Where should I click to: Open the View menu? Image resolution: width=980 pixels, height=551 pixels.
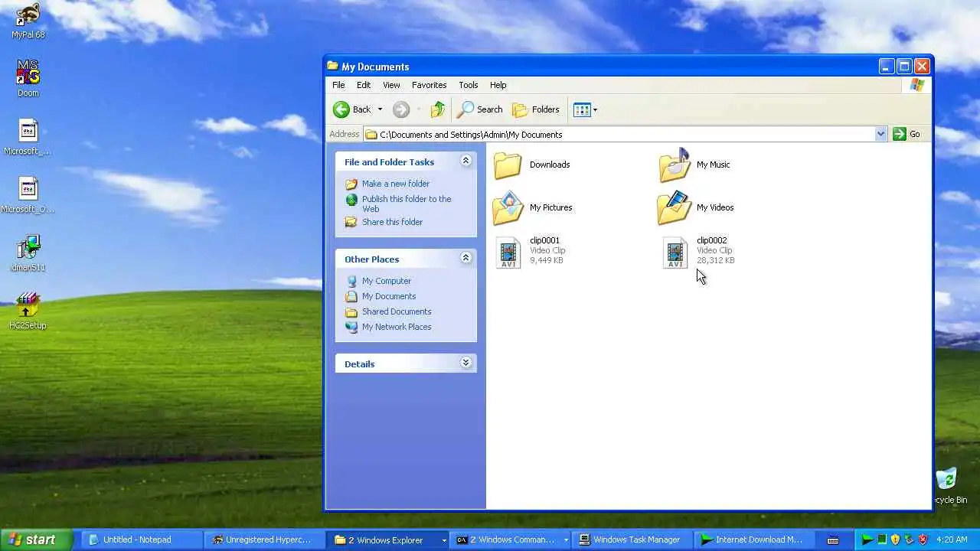point(391,85)
